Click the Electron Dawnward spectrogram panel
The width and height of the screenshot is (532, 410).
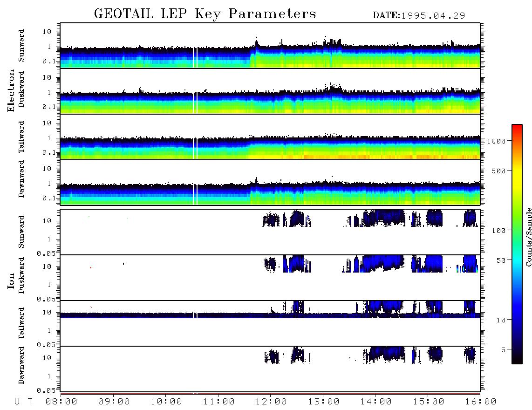click(270, 182)
